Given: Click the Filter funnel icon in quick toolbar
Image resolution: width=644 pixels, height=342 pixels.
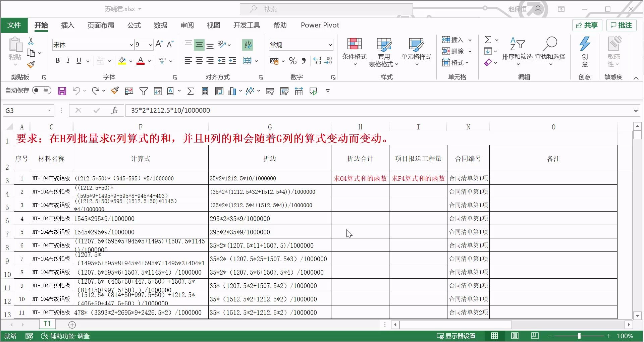Looking at the screenshot, I should [x=144, y=91].
